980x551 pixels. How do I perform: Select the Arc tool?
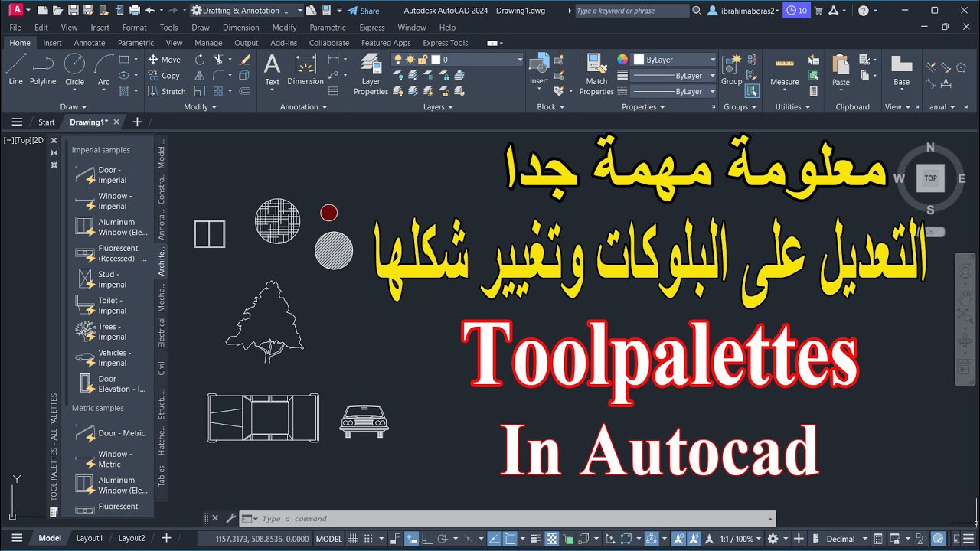(103, 70)
